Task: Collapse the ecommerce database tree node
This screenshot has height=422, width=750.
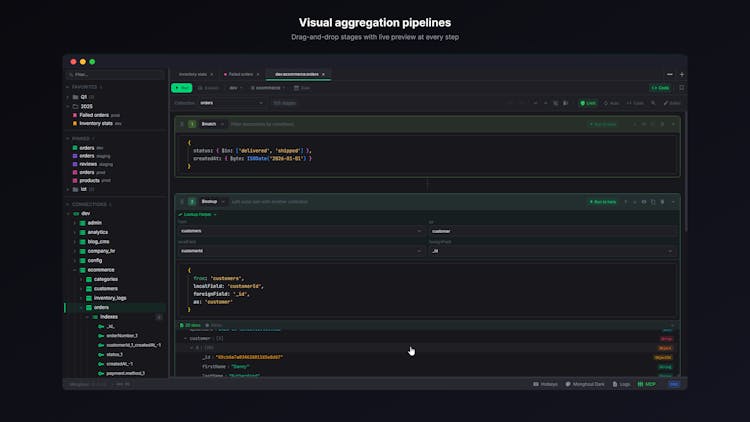Action: (x=74, y=269)
